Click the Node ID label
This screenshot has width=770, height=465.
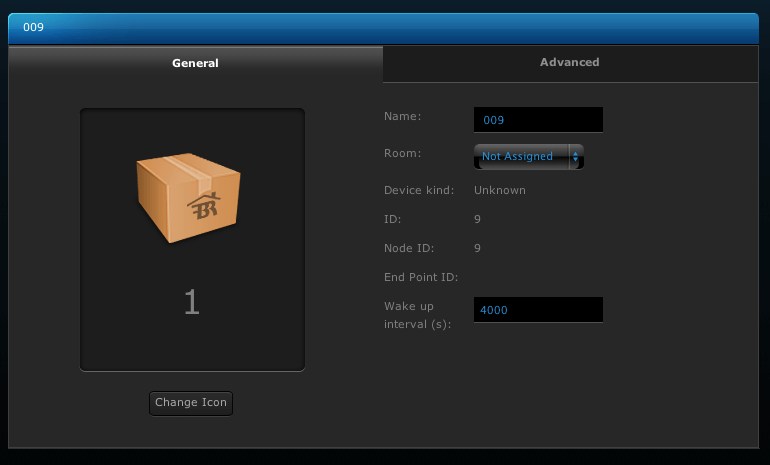[409, 248]
